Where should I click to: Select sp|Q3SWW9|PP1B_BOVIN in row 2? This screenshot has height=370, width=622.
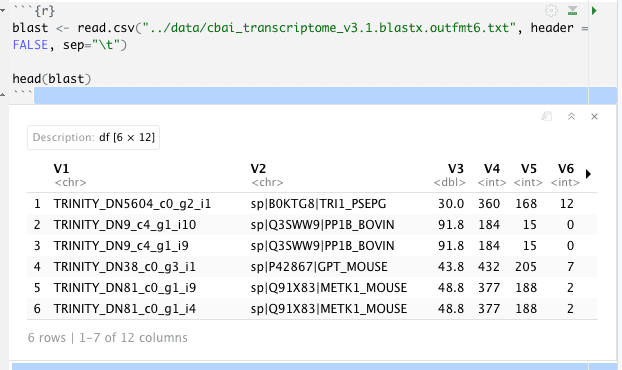[323, 225]
